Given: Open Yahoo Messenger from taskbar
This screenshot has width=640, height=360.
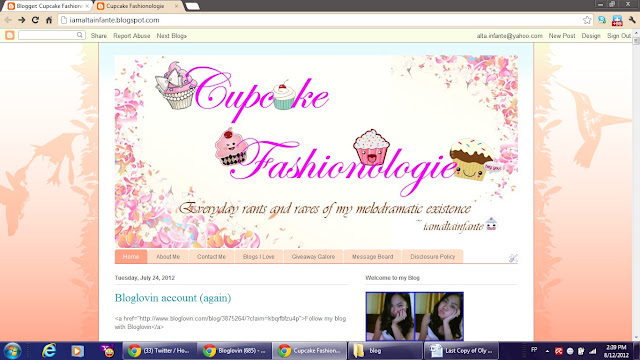Looking at the screenshot, I should (x=107, y=351).
